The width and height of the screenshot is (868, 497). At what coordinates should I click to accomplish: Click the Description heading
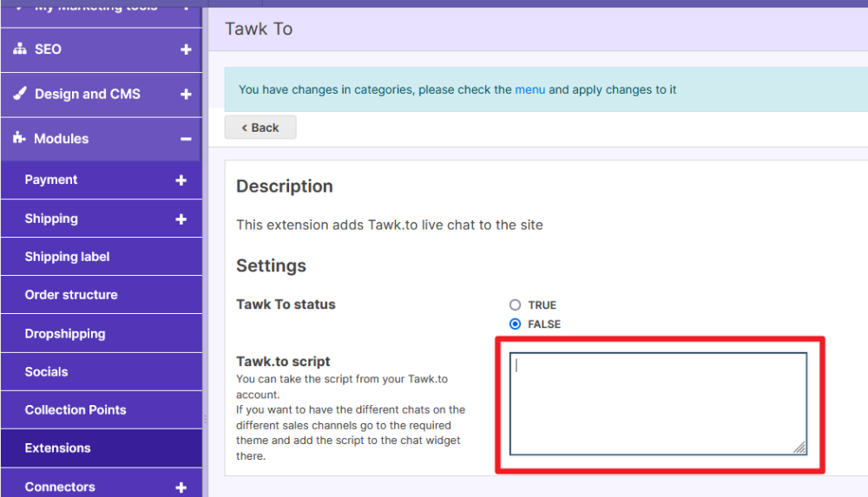coord(285,186)
